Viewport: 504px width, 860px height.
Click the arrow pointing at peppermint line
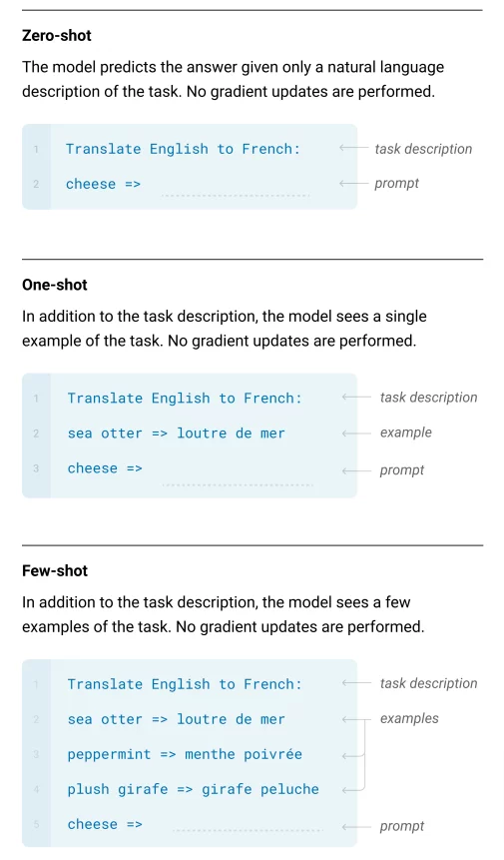pyautogui.click(x=351, y=756)
